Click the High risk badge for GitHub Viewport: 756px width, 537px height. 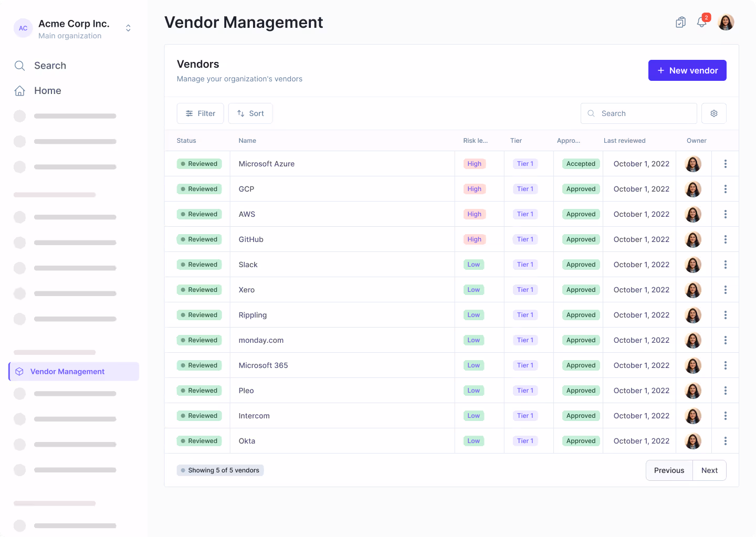[475, 239]
